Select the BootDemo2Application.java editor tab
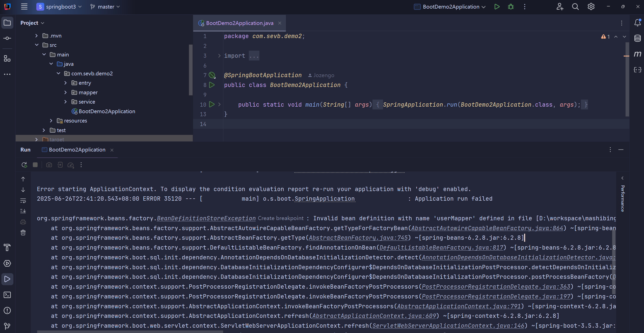This screenshot has height=333, width=644. pyautogui.click(x=239, y=23)
